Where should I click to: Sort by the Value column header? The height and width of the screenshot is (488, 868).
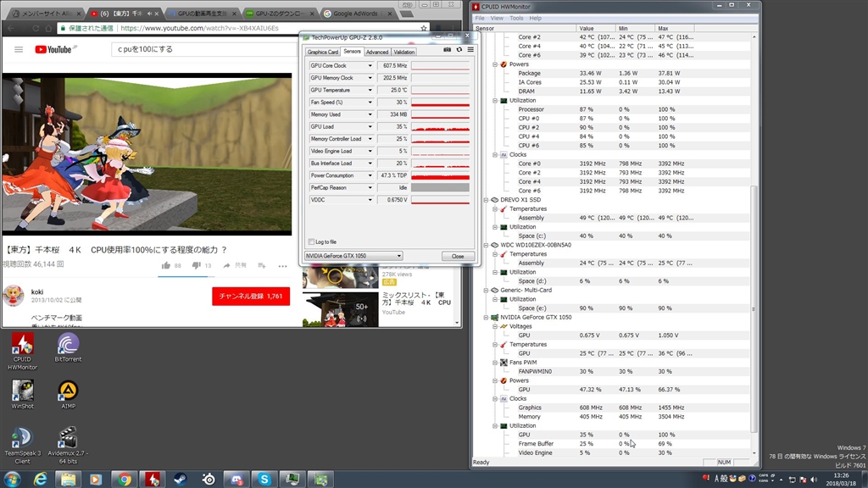tap(596, 28)
